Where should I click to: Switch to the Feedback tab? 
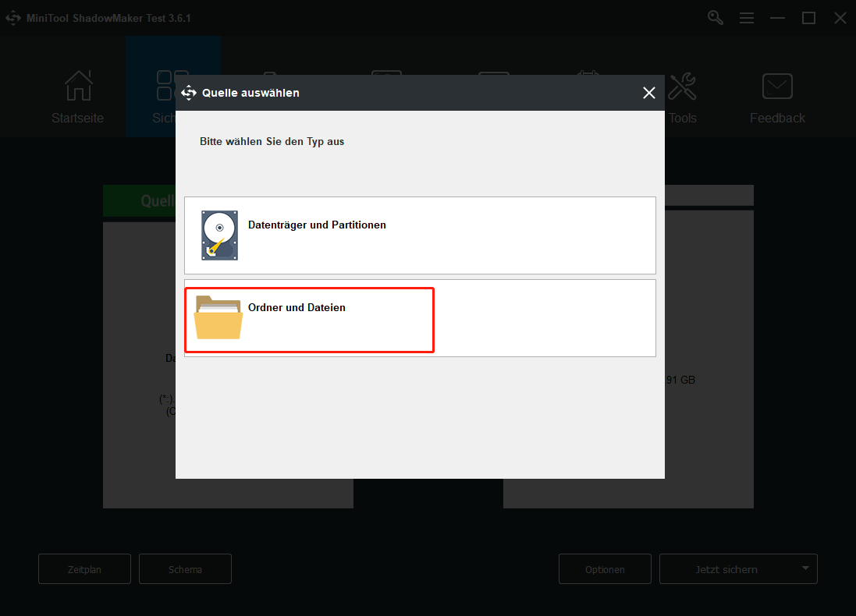[776, 97]
